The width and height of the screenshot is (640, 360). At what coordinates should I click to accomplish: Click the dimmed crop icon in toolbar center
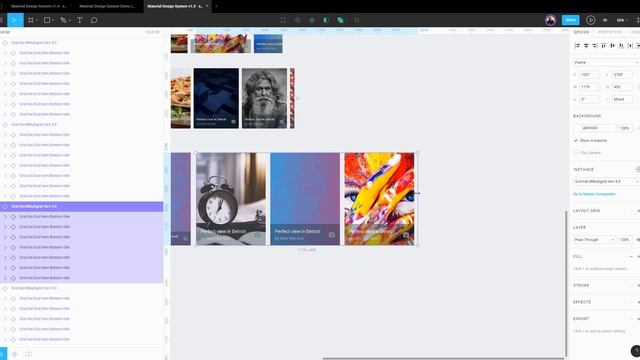click(357, 20)
